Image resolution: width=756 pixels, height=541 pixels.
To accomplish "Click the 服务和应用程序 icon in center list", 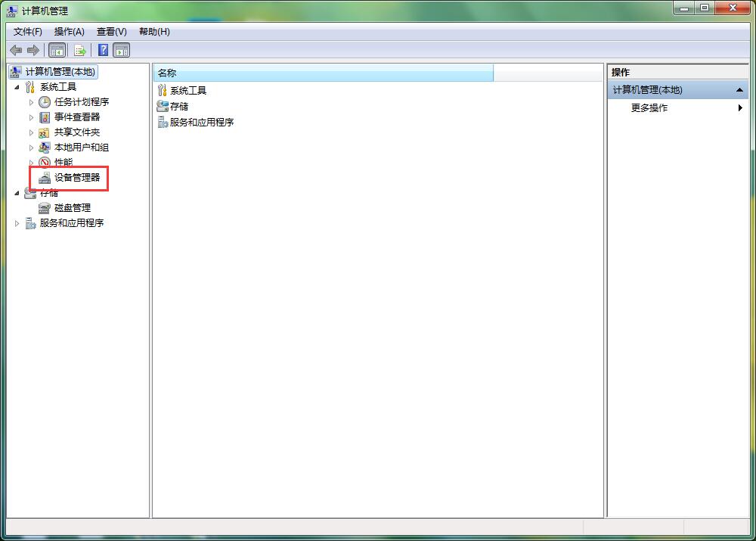I will point(162,123).
